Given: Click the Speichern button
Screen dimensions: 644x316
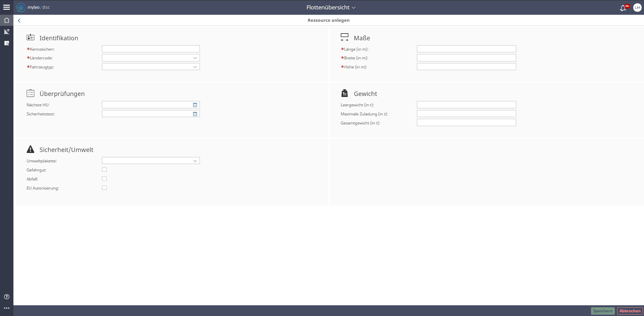Looking at the screenshot, I should click(x=603, y=311).
